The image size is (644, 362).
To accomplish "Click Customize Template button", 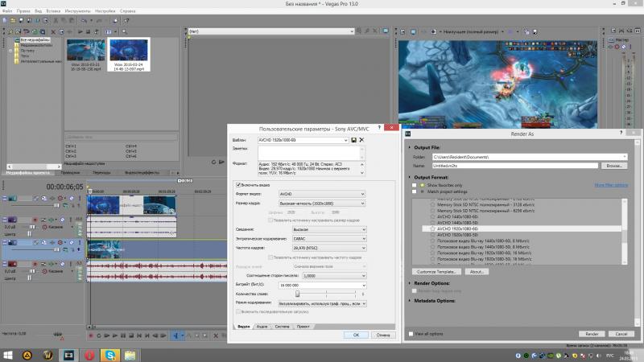I will point(436,272).
